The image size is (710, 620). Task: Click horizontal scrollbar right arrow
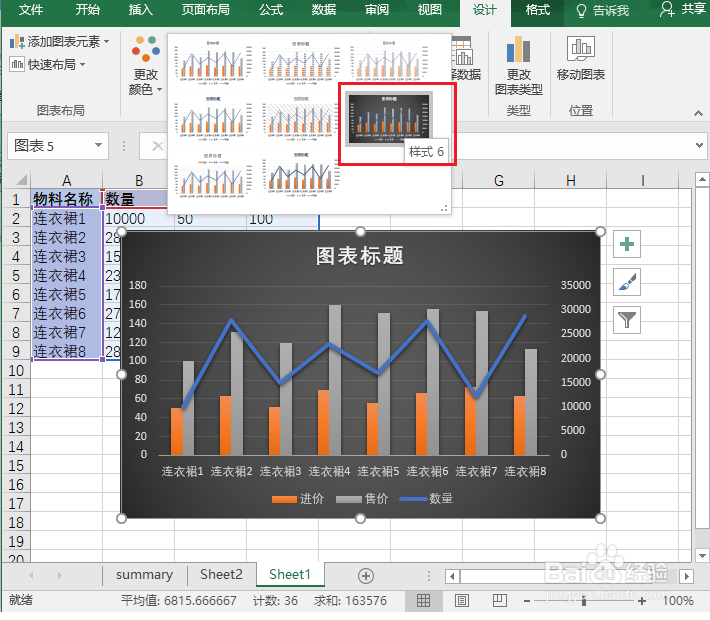tap(687, 577)
